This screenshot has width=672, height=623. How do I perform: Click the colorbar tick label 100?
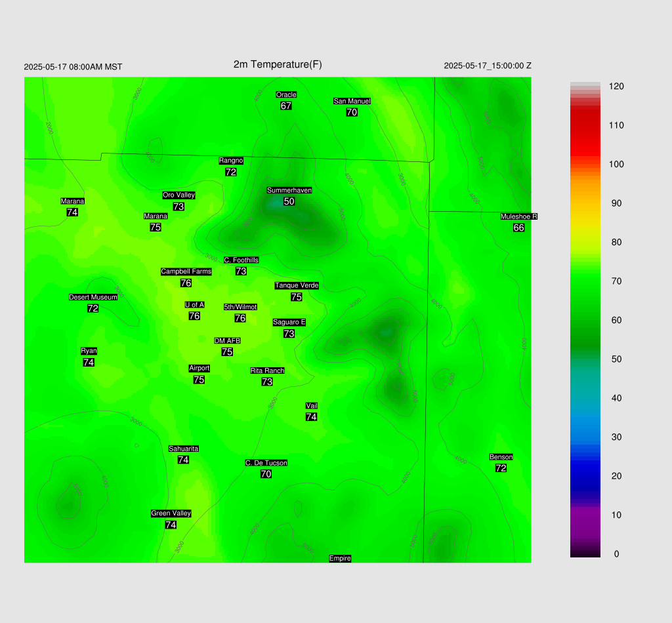pyautogui.click(x=616, y=164)
